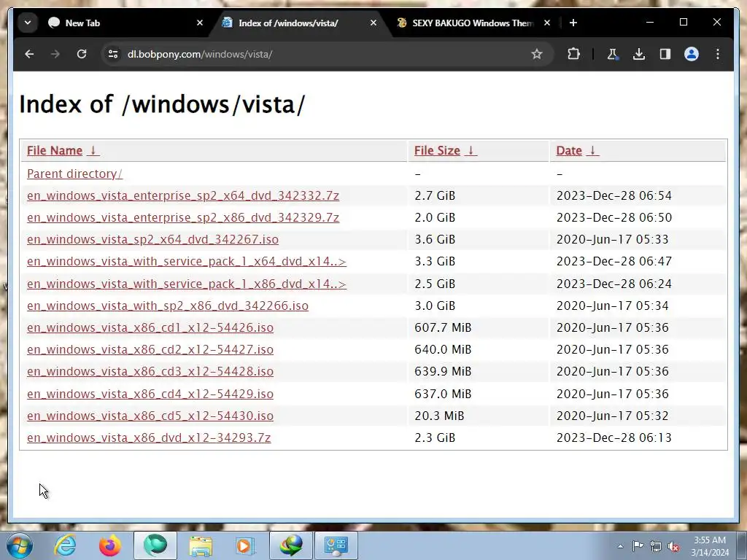Click File Size descending arrow
Screen dimensions: 747x560
click(x=471, y=150)
